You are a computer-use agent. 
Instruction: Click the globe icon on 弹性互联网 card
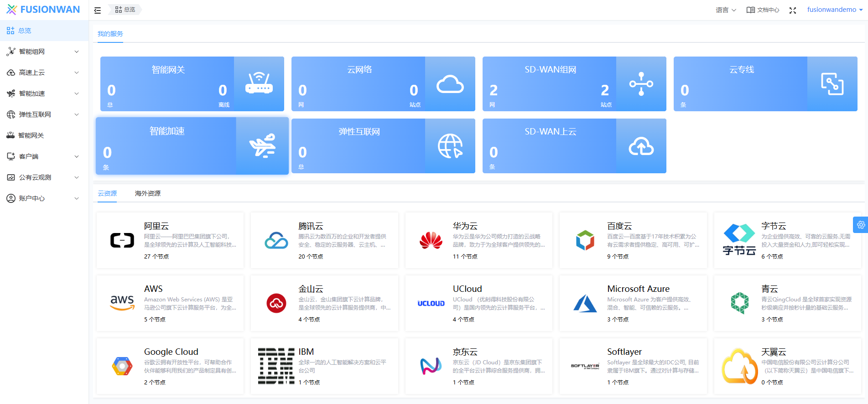(450, 146)
